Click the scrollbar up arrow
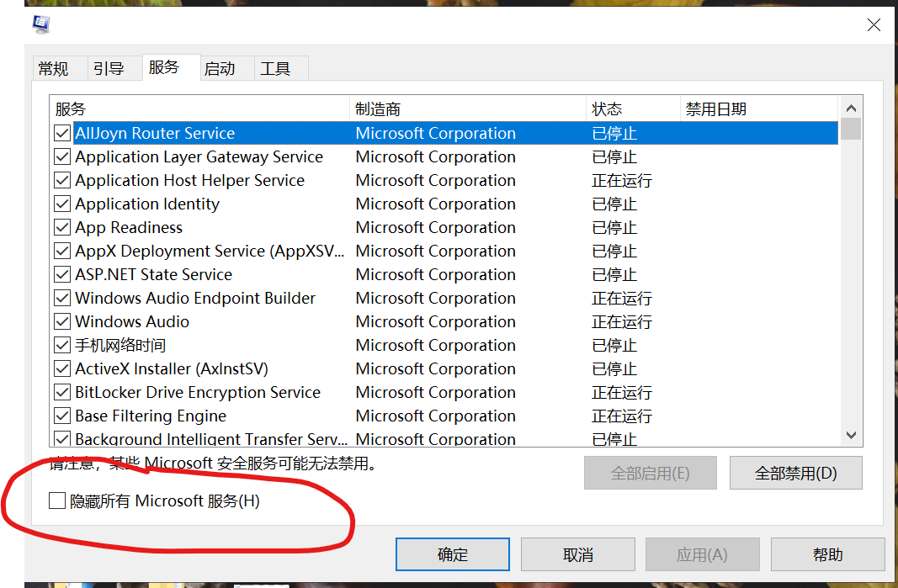 pos(851,109)
